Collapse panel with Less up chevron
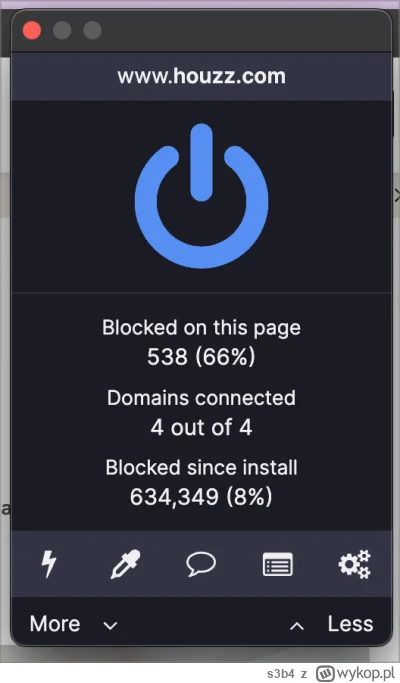Image resolution: width=400 pixels, height=683 pixels. point(297,626)
